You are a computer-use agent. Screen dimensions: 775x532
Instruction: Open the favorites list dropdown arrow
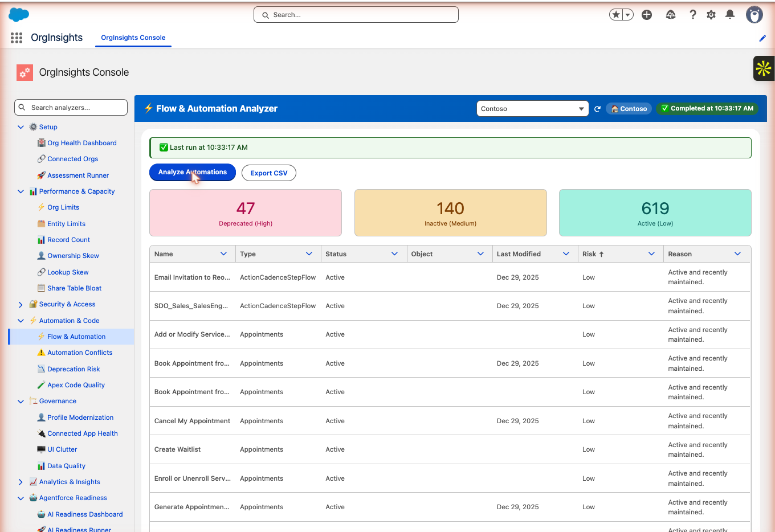tap(627, 15)
